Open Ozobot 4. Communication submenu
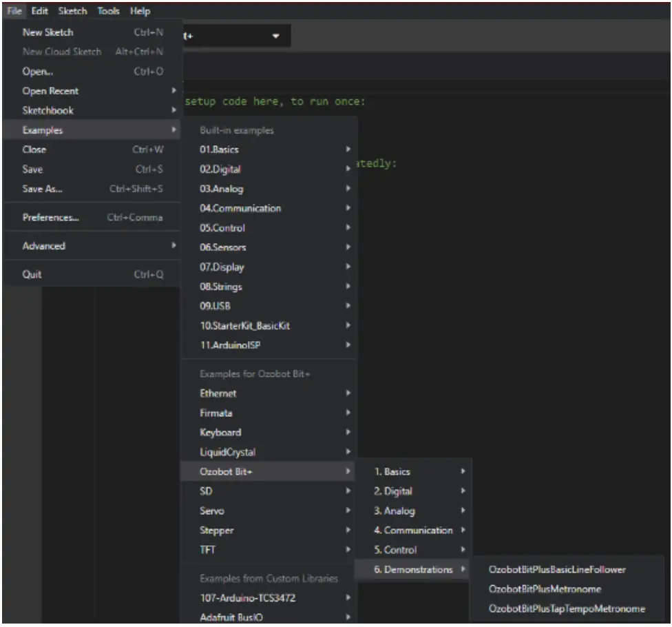Image resolution: width=672 pixels, height=627 pixels. click(x=413, y=531)
